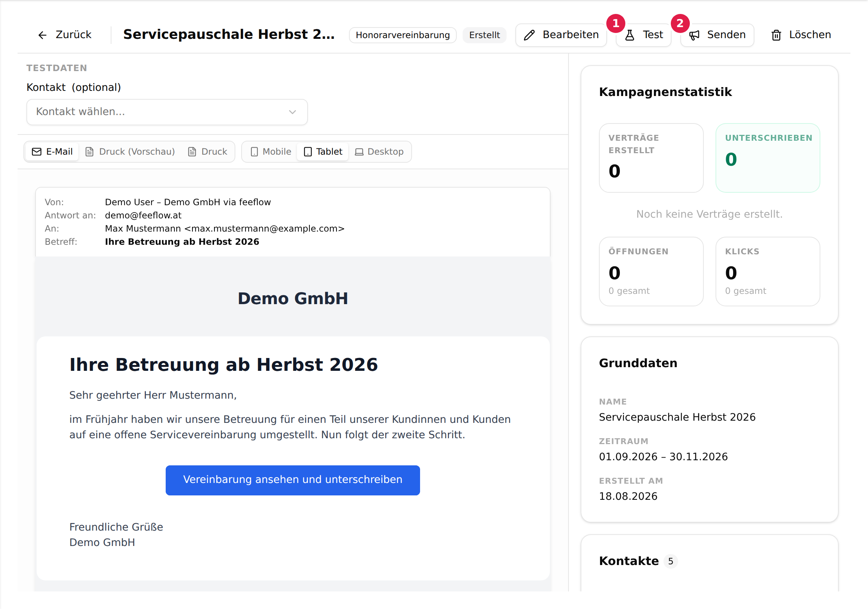Click the Unterschrieben statistic card
Viewport: 868px width, 609px height.
[768, 158]
